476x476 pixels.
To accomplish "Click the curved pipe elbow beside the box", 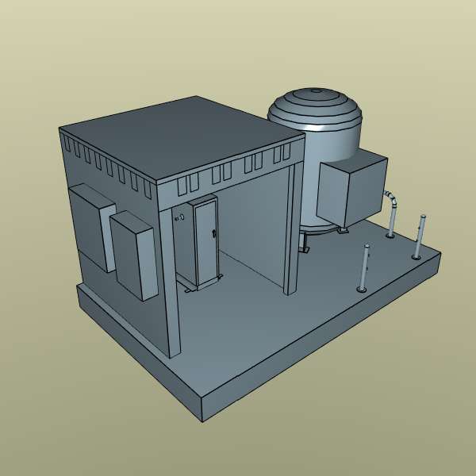I will (x=390, y=198).
